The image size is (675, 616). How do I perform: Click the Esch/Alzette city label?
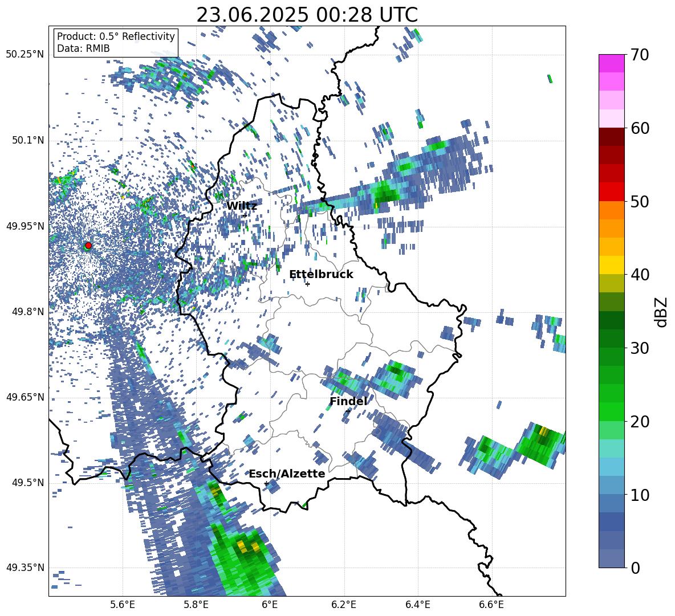click(x=287, y=474)
